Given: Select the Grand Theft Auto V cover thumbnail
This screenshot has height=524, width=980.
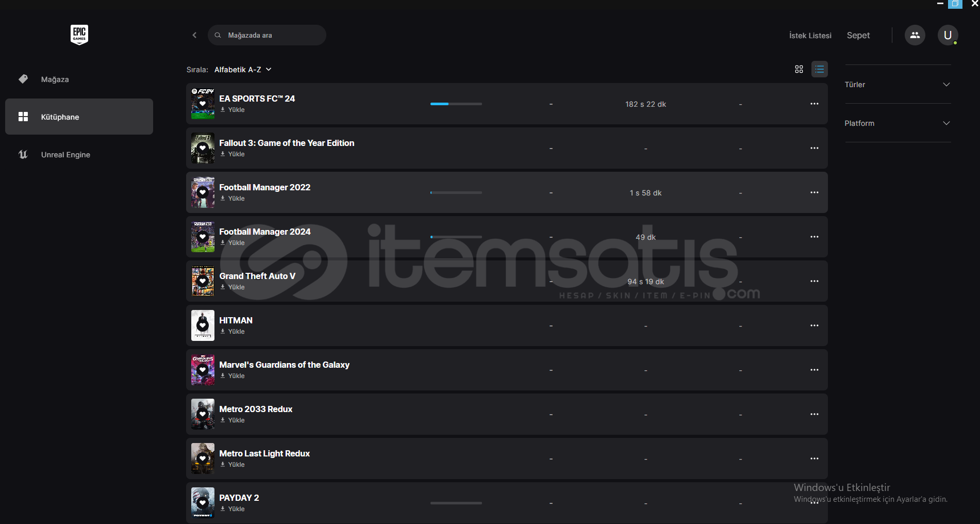Looking at the screenshot, I should [x=203, y=281].
